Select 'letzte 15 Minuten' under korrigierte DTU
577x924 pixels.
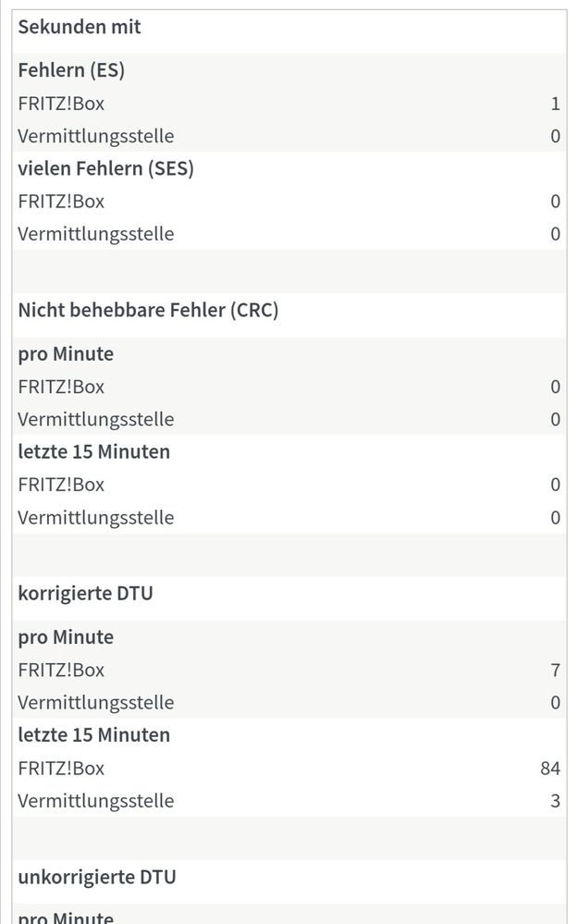(x=93, y=735)
